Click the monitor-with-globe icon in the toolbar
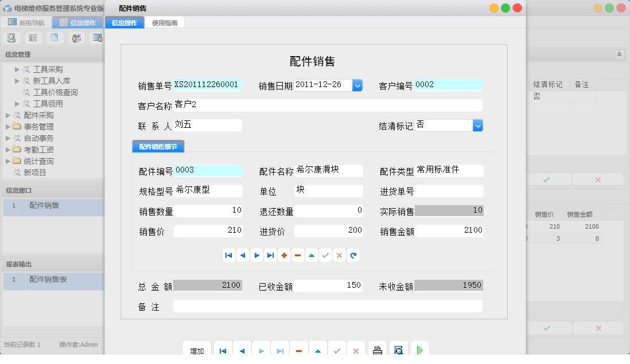630x364 pixels. [96, 37]
